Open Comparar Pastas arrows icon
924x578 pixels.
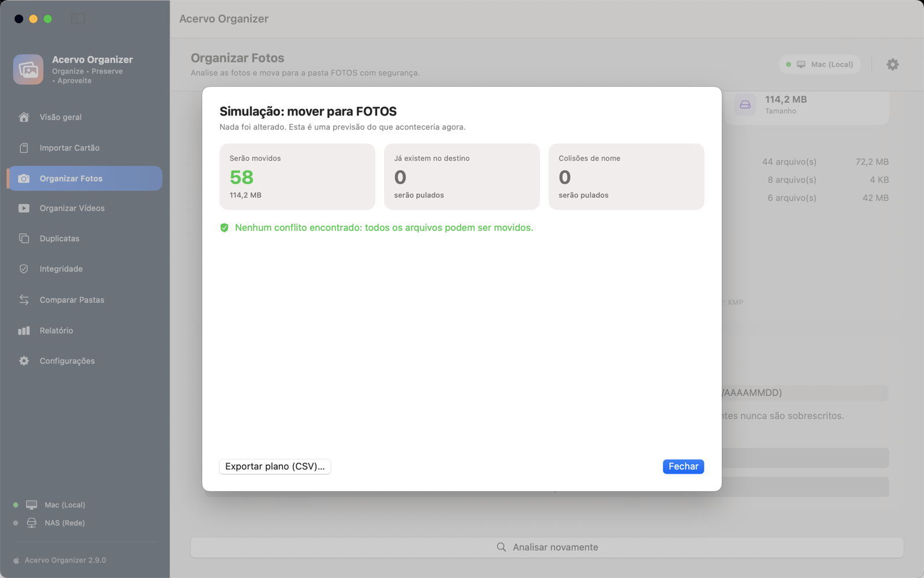click(24, 299)
